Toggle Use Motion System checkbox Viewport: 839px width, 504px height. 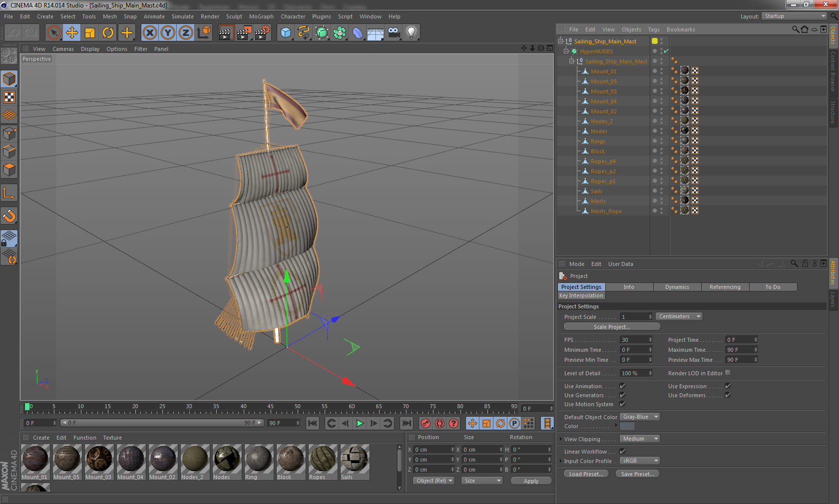[622, 404]
